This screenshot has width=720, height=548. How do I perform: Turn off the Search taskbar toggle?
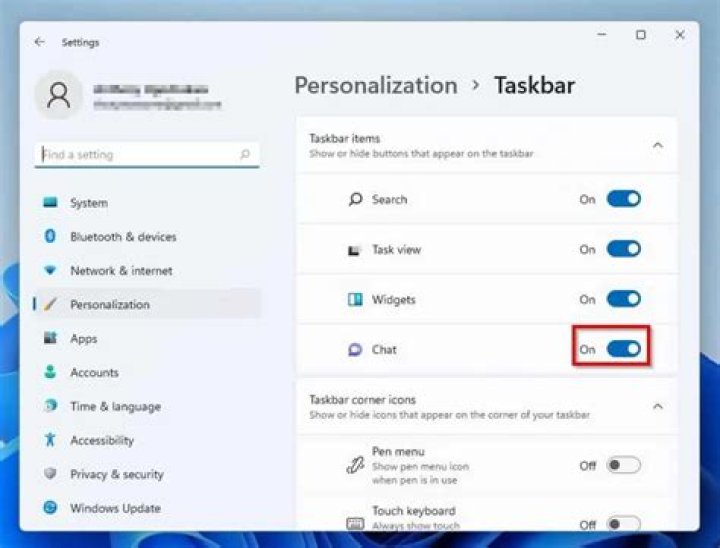click(x=623, y=199)
